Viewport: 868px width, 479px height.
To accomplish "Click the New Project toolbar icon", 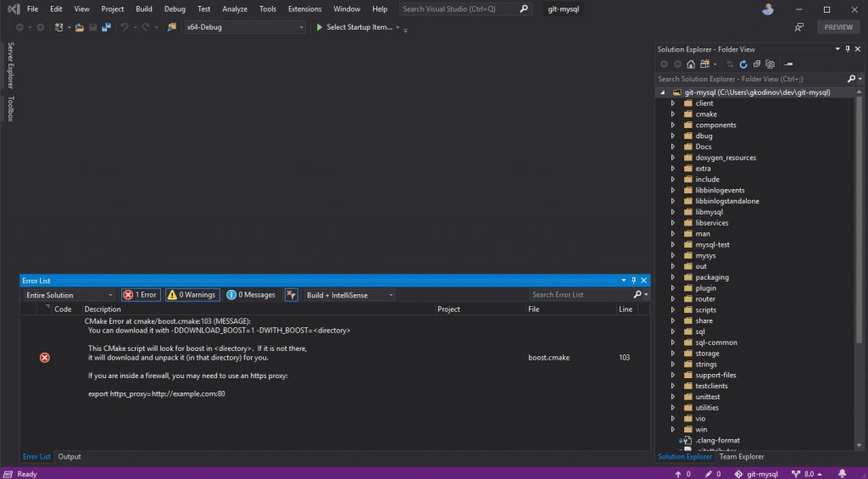I will tap(58, 27).
